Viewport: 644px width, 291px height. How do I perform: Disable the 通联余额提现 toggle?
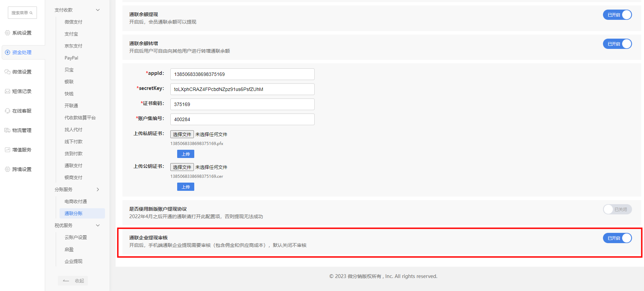click(617, 15)
